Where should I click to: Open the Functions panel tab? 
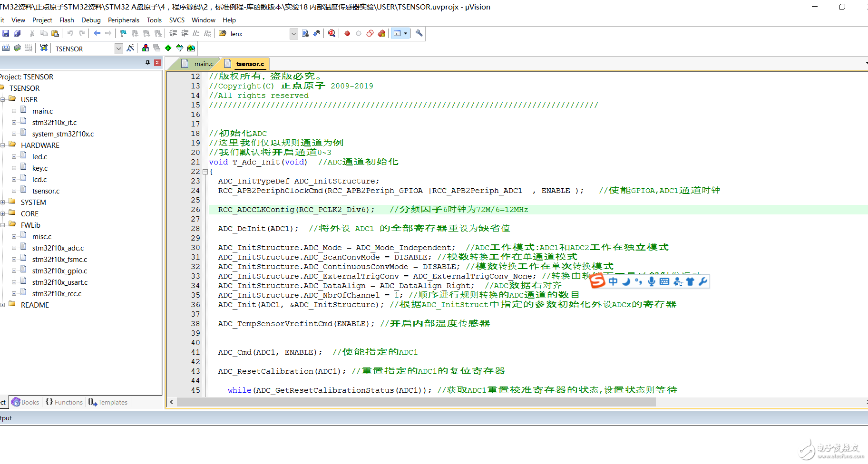click(x=64, y=402)
